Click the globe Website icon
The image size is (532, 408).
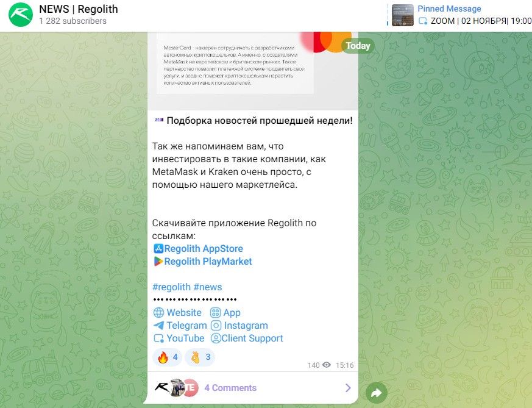(158, 312)
